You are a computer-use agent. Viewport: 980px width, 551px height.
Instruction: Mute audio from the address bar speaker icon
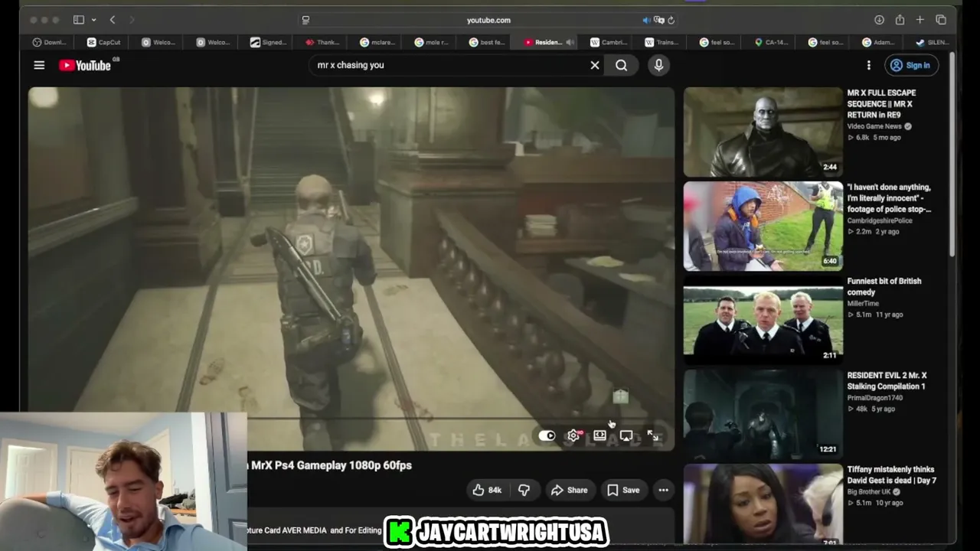(x=646, y=20)
